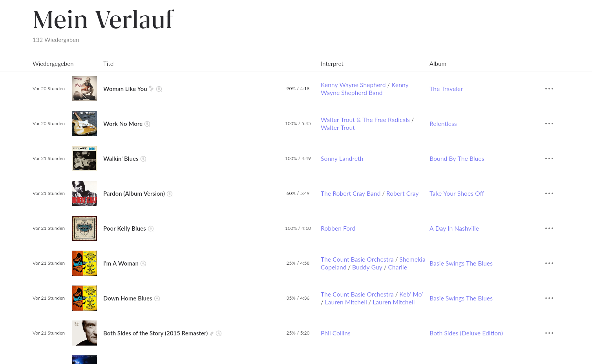Click the disc icon beside Pardon (Album Version)
Screen dimensions: 592x364
(x=170, y=194)
